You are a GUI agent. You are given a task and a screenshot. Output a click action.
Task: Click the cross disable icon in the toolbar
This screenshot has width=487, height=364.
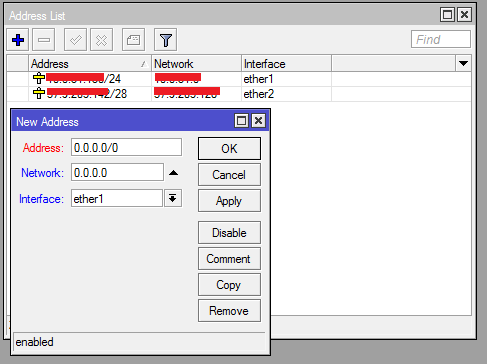(x=101, y=40)
